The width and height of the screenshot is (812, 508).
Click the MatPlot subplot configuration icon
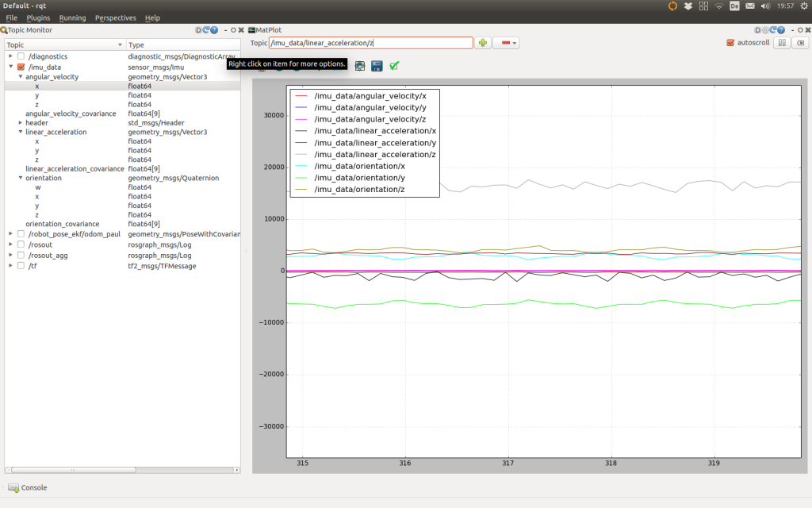click(360, 66)
